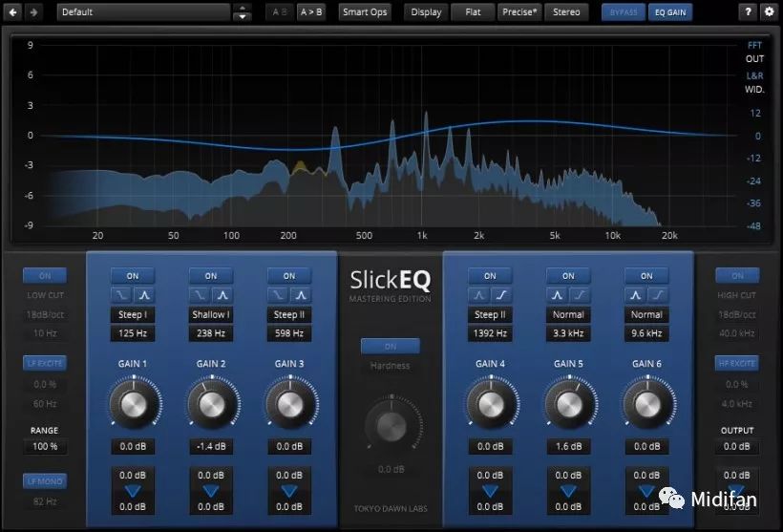Click the -1.4 dB gain value
Viewport: 783px width, 532px height.
tap(211, 446)
